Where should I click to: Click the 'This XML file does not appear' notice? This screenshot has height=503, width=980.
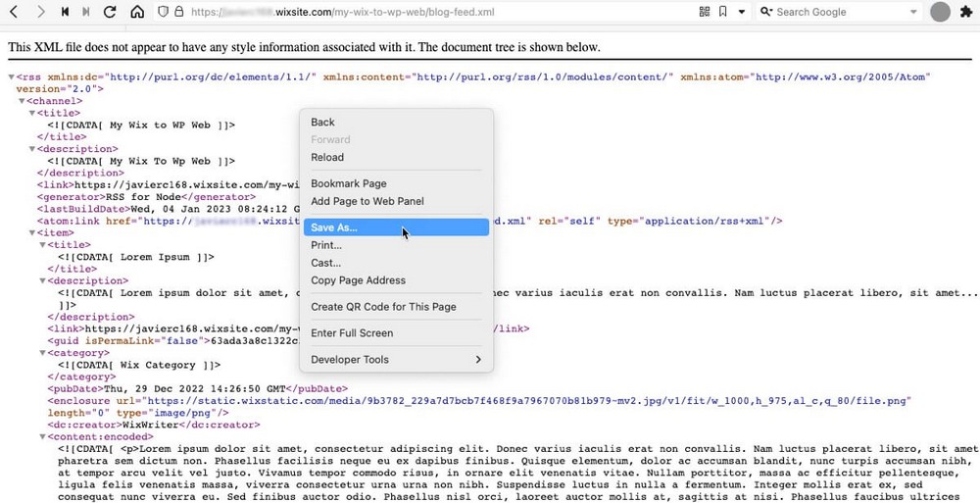tap(305, 47)
